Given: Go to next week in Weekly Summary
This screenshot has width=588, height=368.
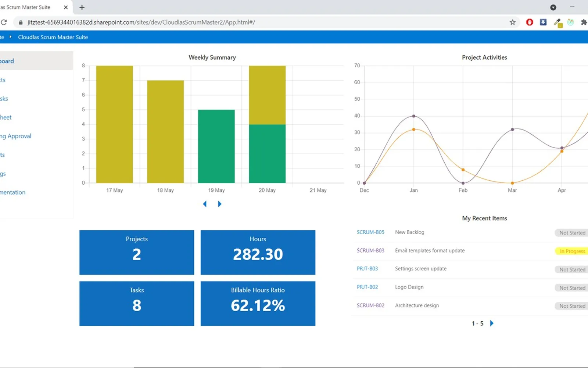Looking at the screenshot, I should 219,204.
